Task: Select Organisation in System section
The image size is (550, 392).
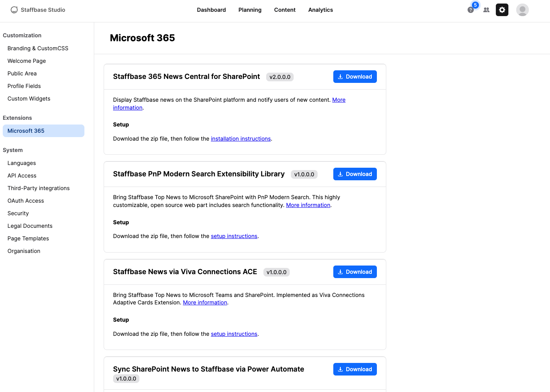Action: point(44,251)
